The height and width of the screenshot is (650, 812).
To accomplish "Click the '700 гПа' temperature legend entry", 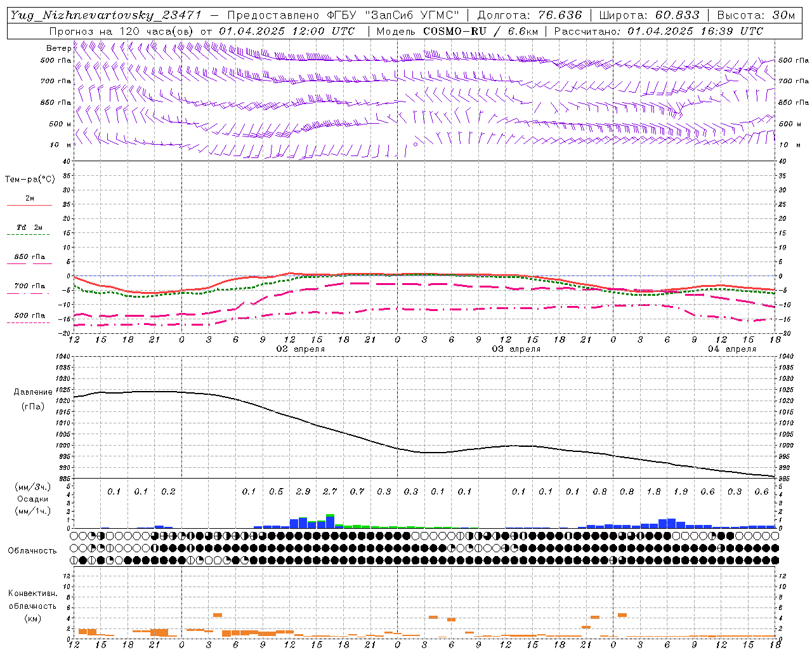I will (30, 286).
